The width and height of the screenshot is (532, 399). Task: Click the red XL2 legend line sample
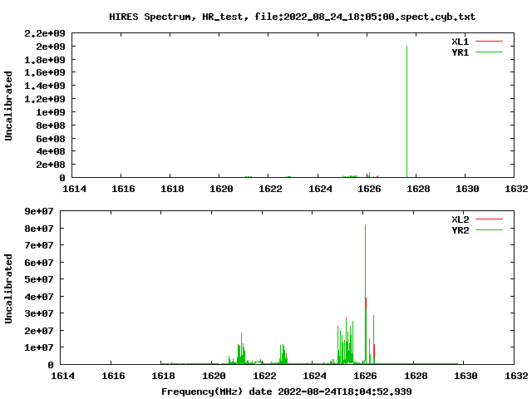pyautogui.click(x=489, y=219)
